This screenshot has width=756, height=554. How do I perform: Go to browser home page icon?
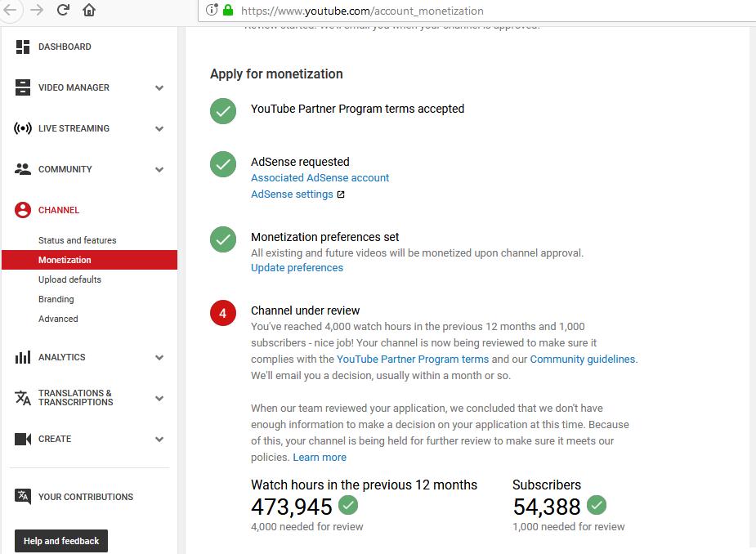(89, 10)
